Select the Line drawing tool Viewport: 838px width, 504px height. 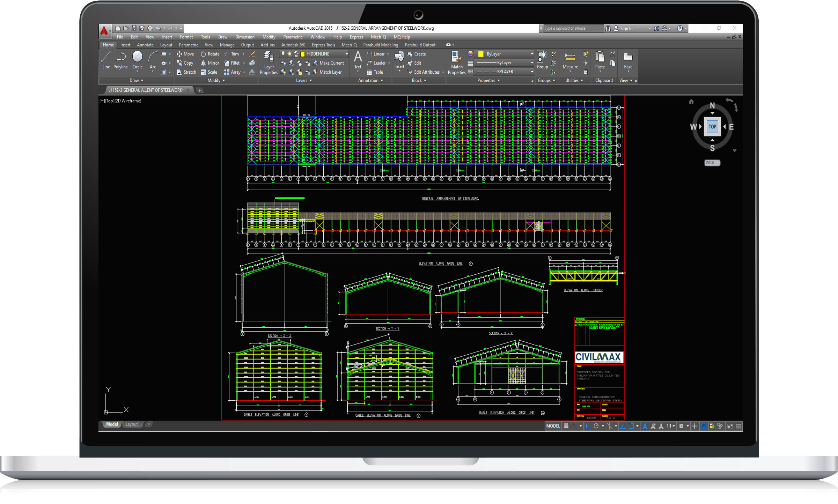(106, 60)
